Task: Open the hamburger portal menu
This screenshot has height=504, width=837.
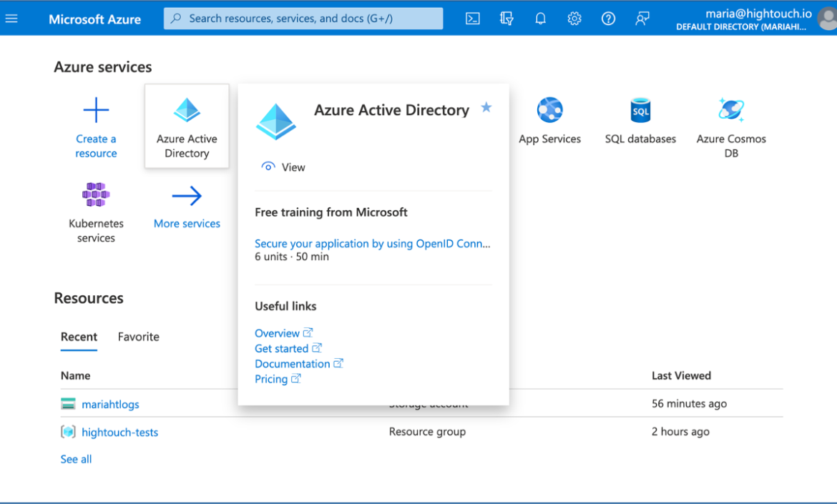Action: coord(11,19)
